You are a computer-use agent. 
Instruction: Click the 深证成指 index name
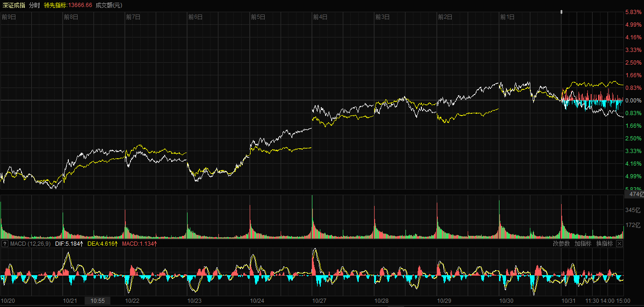click(x=13, y=5)
